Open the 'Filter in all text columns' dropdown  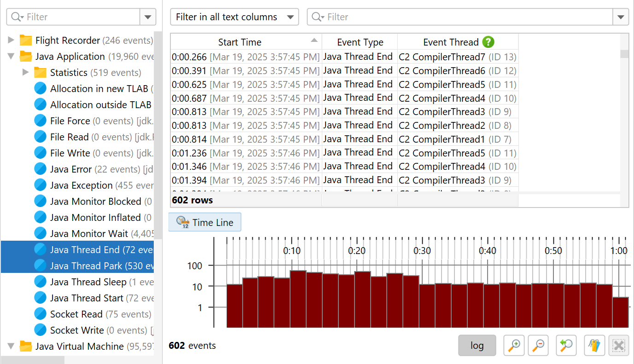[x=234, y=17]
